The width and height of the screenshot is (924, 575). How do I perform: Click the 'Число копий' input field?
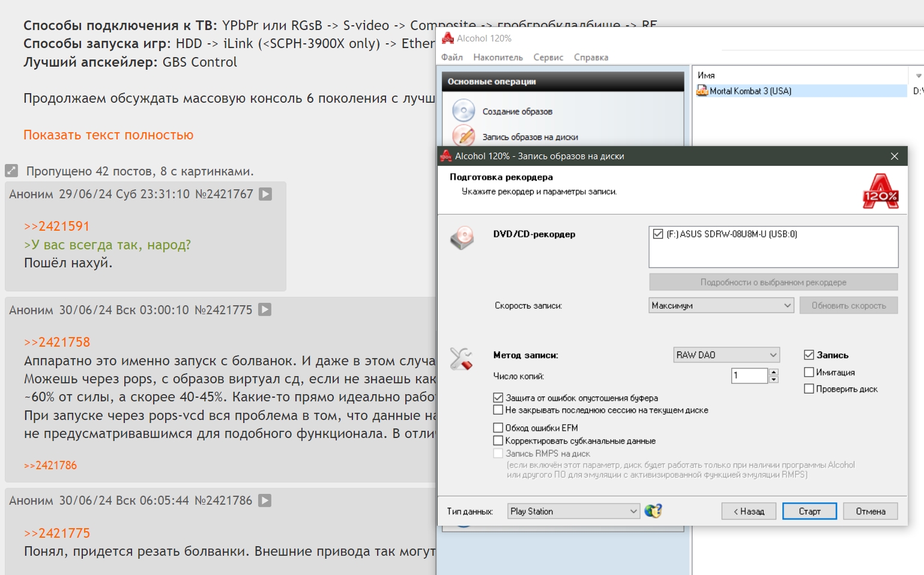[749, 376]
